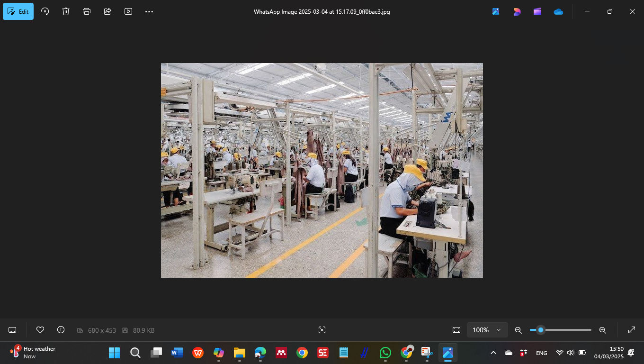This screenshot has width=644, height=364.
Task: Click the factory photo
Action: (322, 170)
